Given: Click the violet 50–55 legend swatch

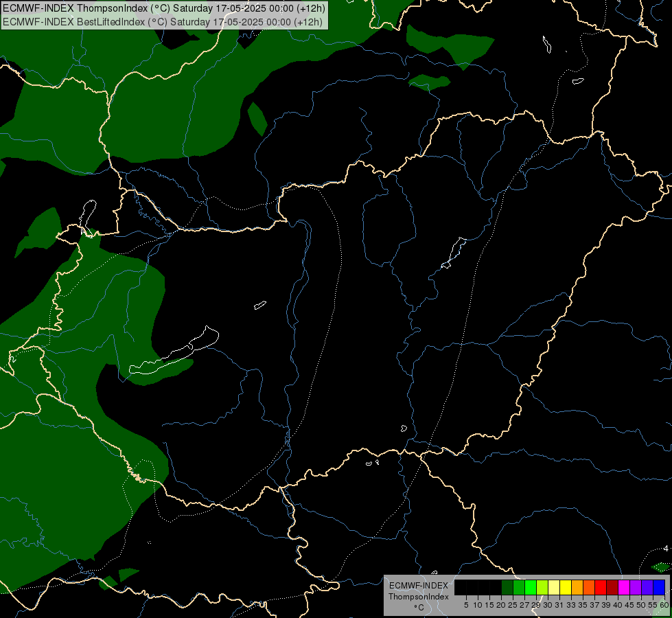Looking at the screenshot, I should [x=647, y=587].
